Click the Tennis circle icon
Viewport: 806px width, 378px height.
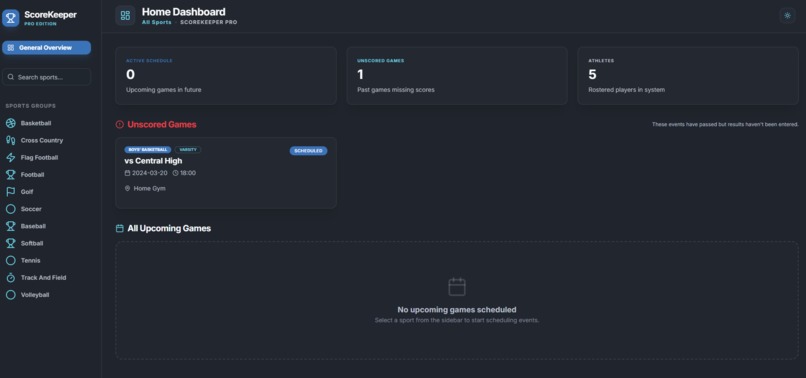10,260
